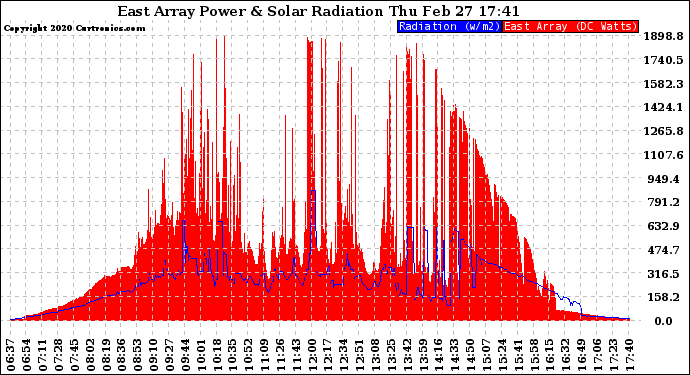The height and width of the screenshot is (375, 690).
Task: Click the 12:17 time axis label
Action: [327, 355]
